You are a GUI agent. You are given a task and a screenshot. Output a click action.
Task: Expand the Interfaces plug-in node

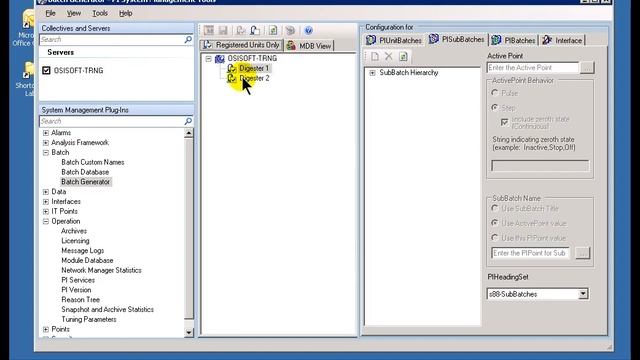click(46, 201)
